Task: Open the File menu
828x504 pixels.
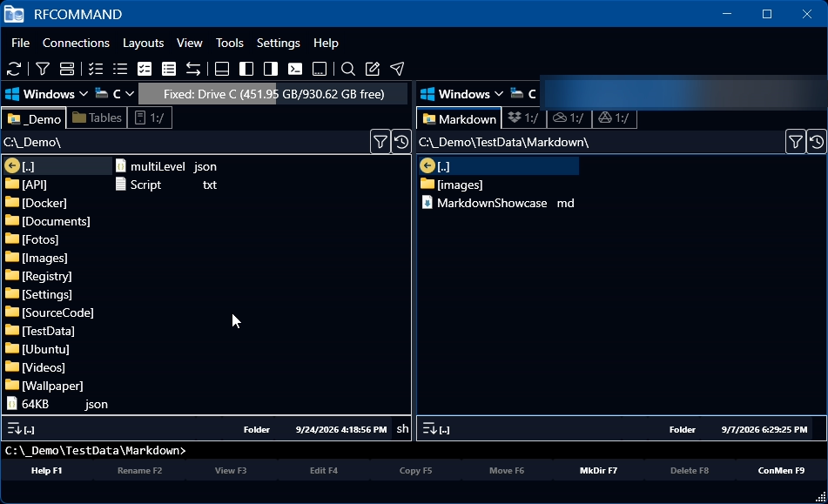Action: [21, 43]
